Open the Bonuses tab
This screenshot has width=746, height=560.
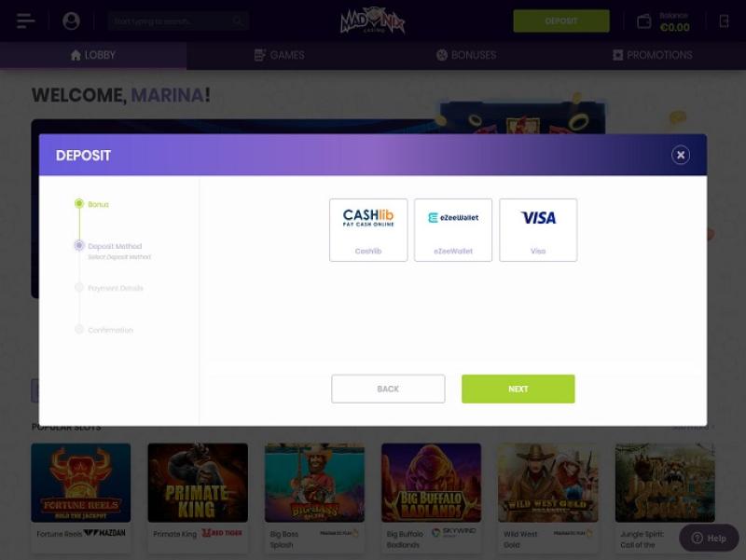pyautogui.click(x=466, y=55)
